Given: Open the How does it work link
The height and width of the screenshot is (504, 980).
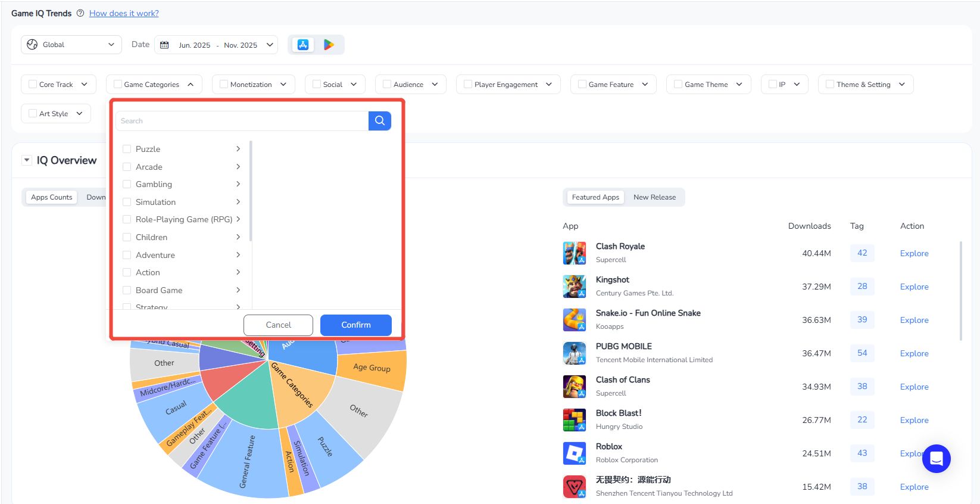Looking at the screenshot, I should click(x=124, y=13).
